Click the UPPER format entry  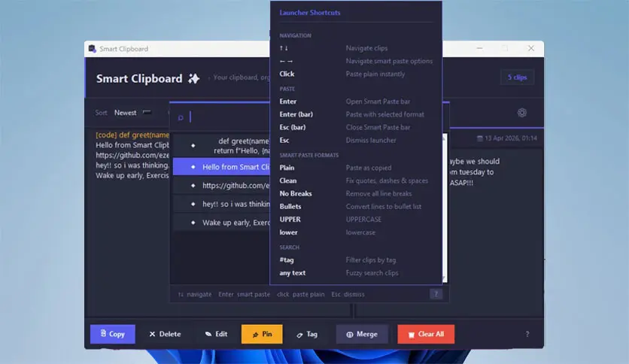290,220
